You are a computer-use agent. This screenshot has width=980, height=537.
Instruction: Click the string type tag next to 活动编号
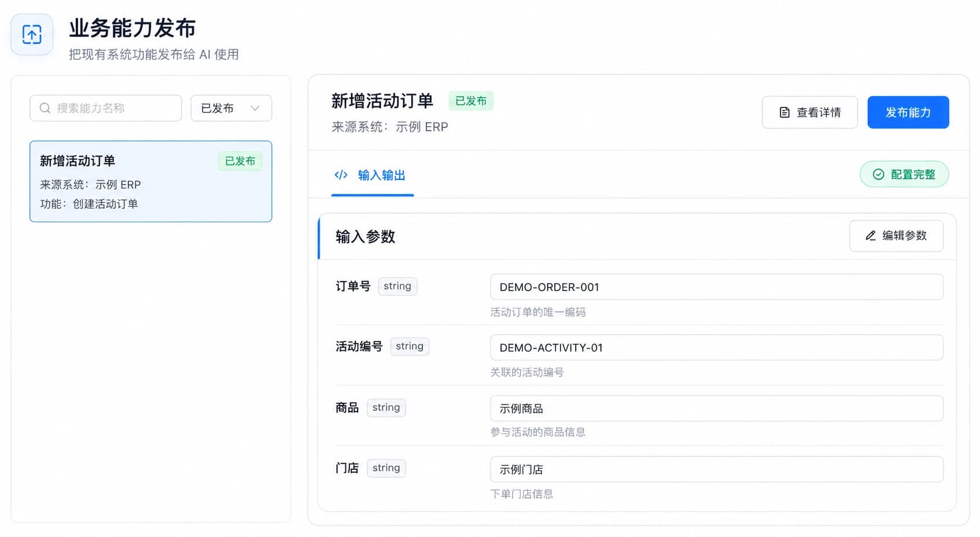click(x=410, y=346)
